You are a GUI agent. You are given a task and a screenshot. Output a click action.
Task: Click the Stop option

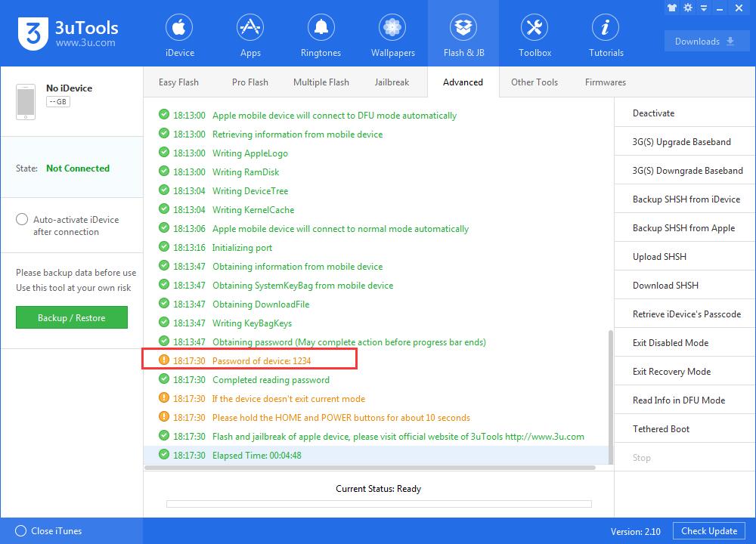(685, 458)
